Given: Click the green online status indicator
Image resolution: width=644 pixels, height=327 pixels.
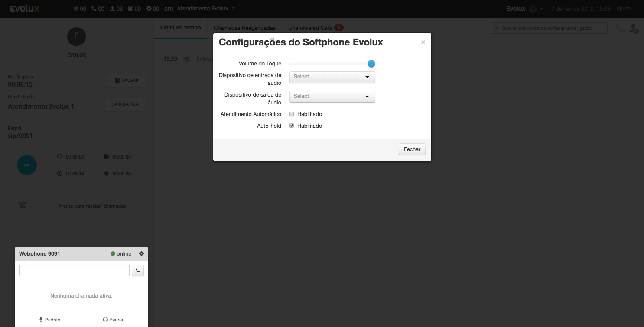Looking at the screenshot, I should pos(113,254).
